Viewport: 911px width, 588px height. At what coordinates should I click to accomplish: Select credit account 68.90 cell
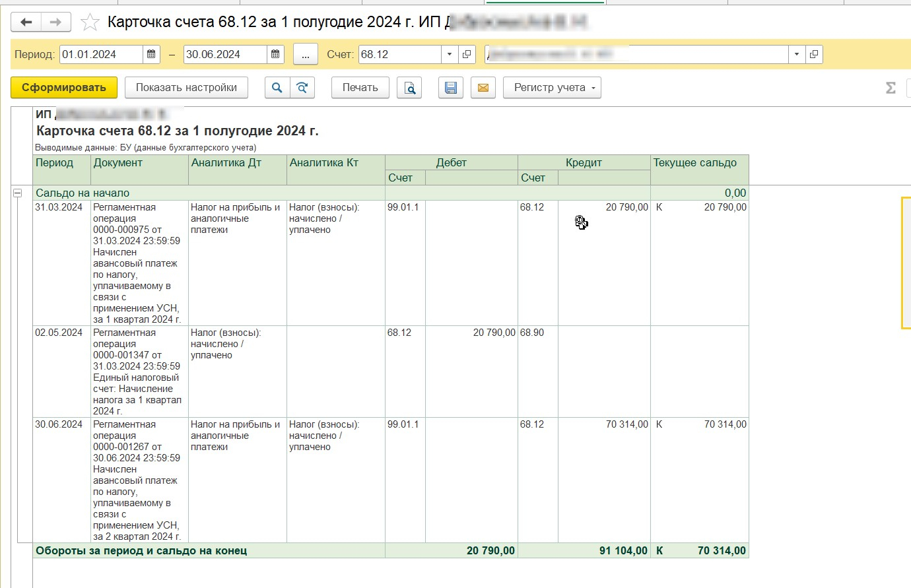click(538, 372)
